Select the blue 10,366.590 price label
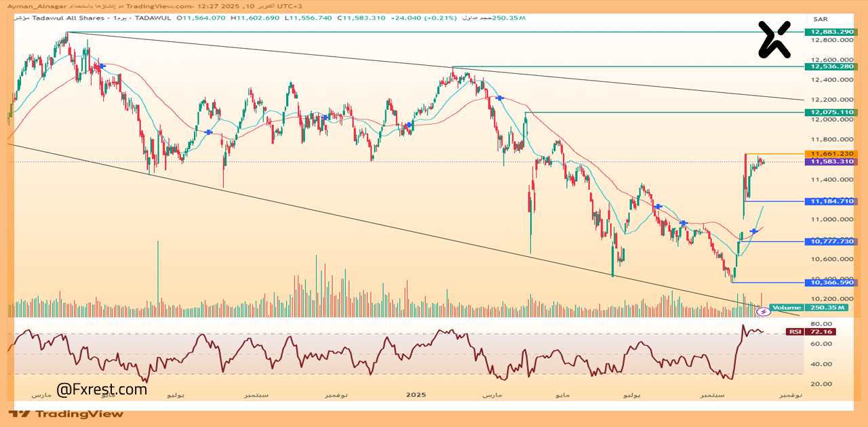This screenshot has height=427, width=868. [830, 283]
